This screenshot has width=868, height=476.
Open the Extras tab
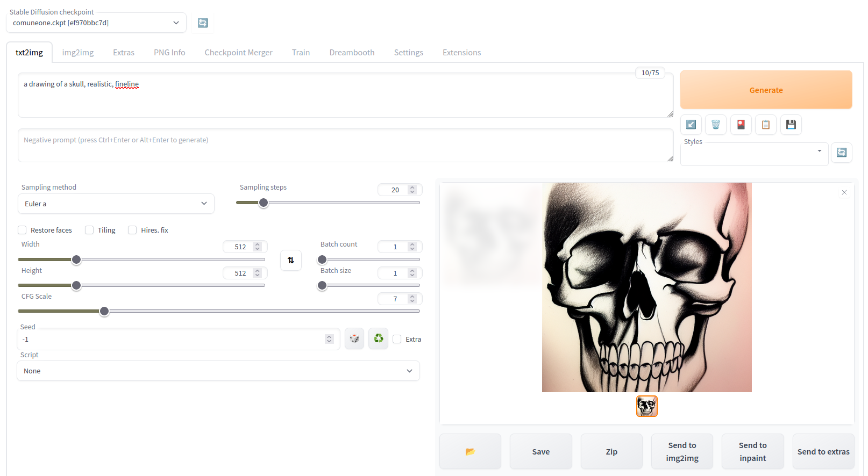pyautogui.click(x=124, y=53)
